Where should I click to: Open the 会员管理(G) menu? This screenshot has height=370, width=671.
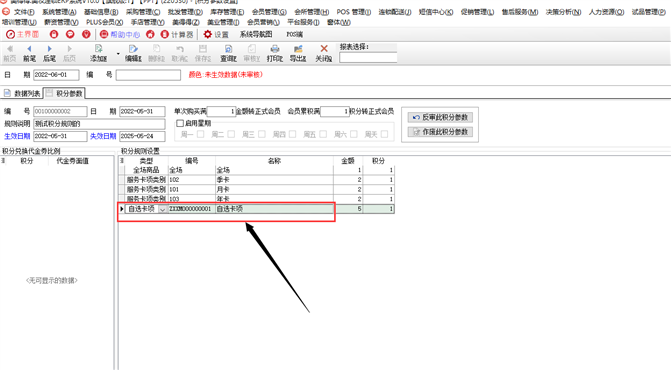269,12
